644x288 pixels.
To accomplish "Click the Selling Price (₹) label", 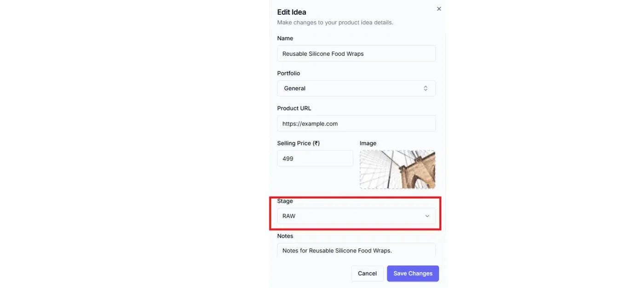I will 298,143.
